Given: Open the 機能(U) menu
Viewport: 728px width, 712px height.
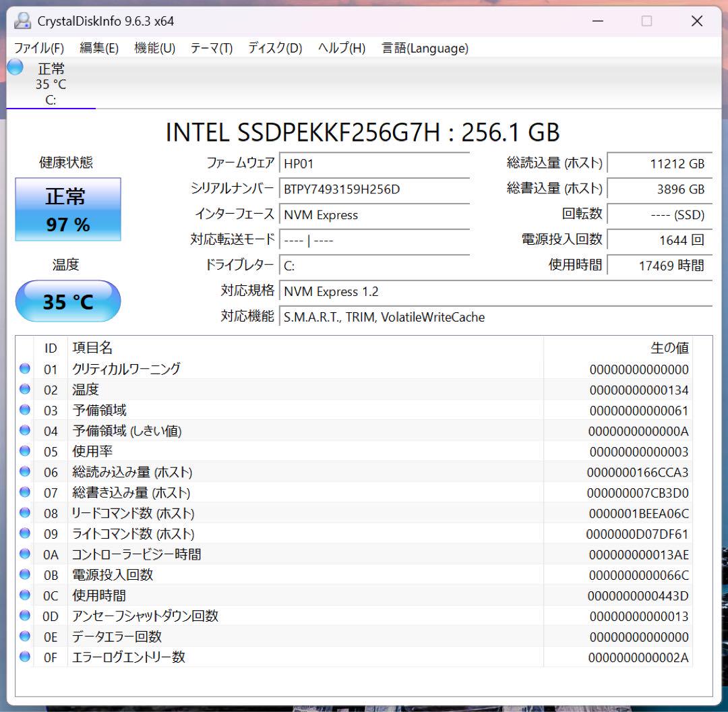Looking at the screenshot, I should click(x=154, y=48).
